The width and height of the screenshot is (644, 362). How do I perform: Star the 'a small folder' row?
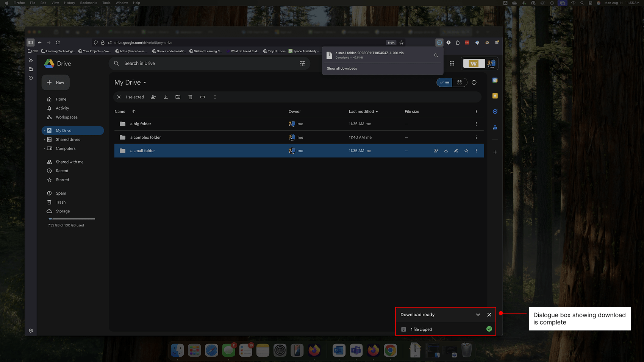(x=466, y=150)
